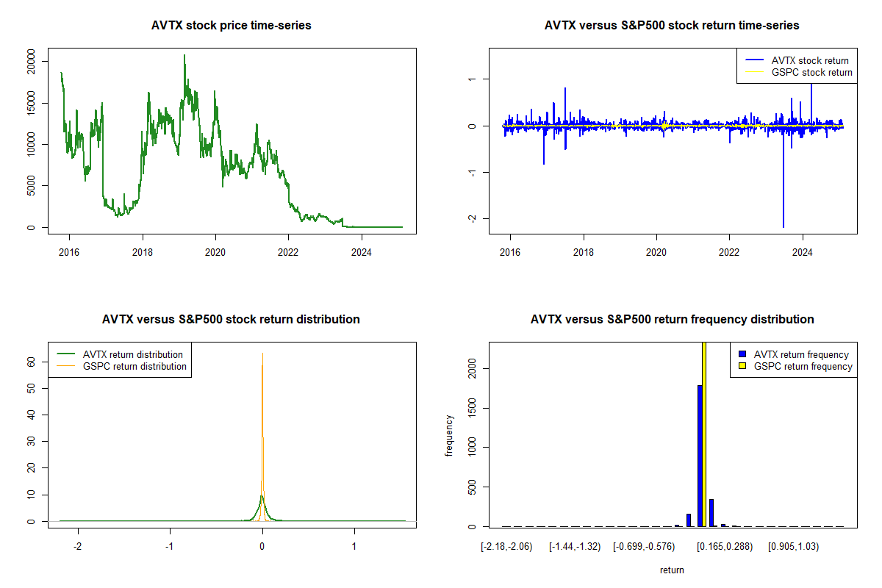Click the tallest blue AVTX histogram bar
This screenshot has height=588, width=882.
[x=700, y=456]
